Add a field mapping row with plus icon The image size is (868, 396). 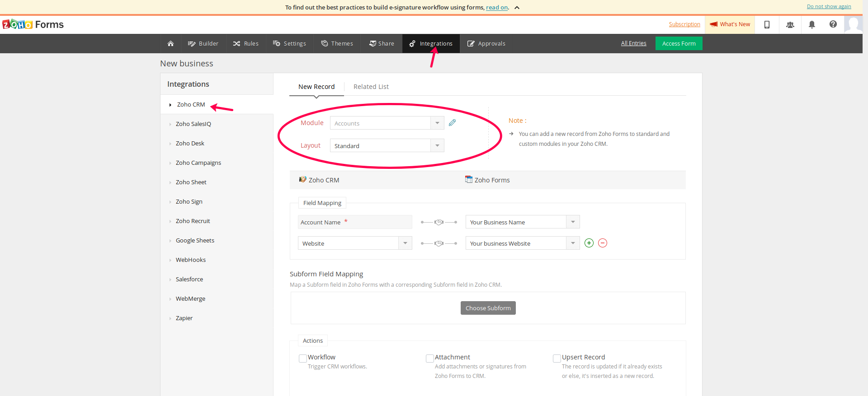(589, 243)
